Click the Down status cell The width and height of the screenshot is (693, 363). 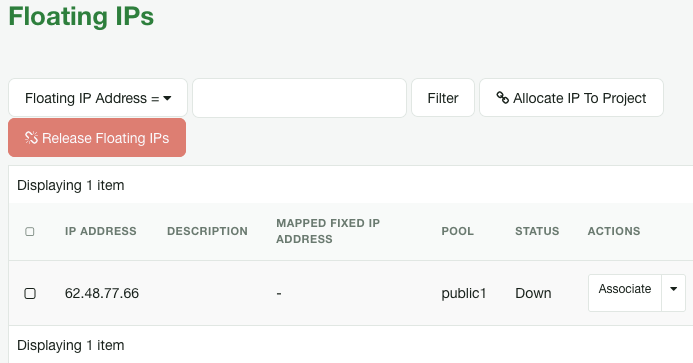533,293
